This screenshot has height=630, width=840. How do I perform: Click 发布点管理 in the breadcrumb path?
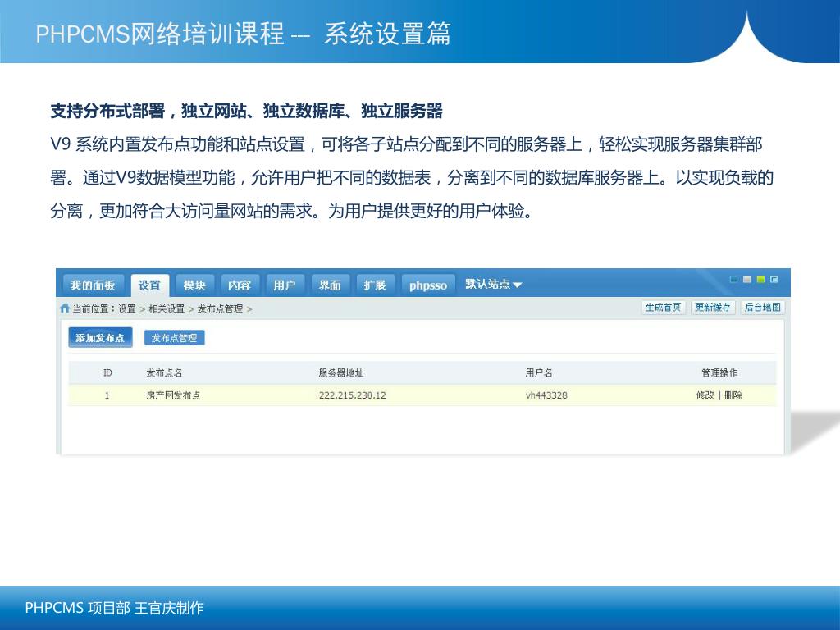tap(220, 308)
